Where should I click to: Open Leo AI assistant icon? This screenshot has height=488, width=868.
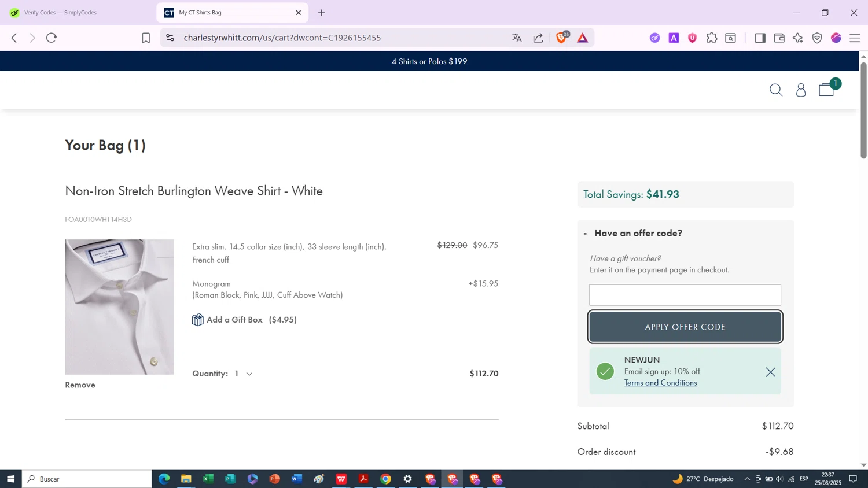[x=798, y=38]
